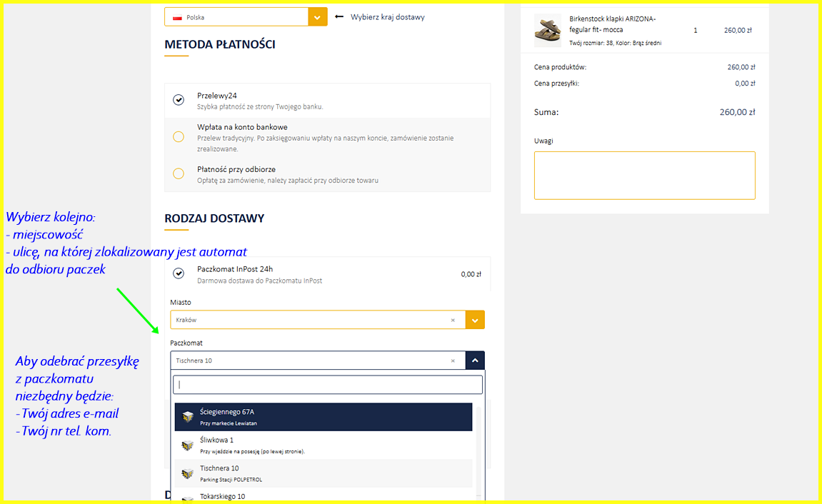Screen dimensions: 822x504
Task: Click the Suma total 260,00 zł value
Action: click(737, 112)
